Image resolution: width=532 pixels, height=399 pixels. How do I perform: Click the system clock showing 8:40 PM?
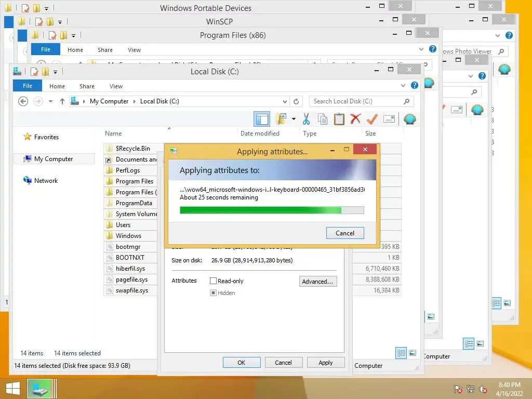509,385
